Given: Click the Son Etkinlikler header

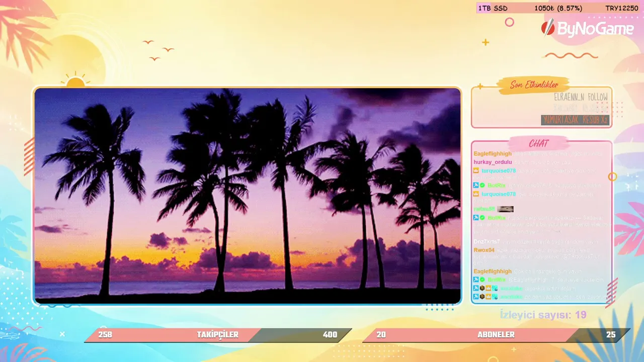Looking at the screenshot, I should click(x=534, y=85).
